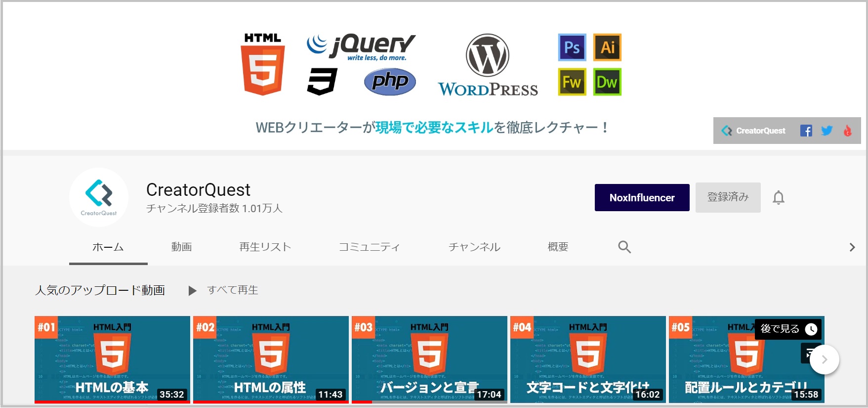This screenshot has width=868, height=408.
Task: Click the NoxInfluencer button
Action: [x=642, y=197]
